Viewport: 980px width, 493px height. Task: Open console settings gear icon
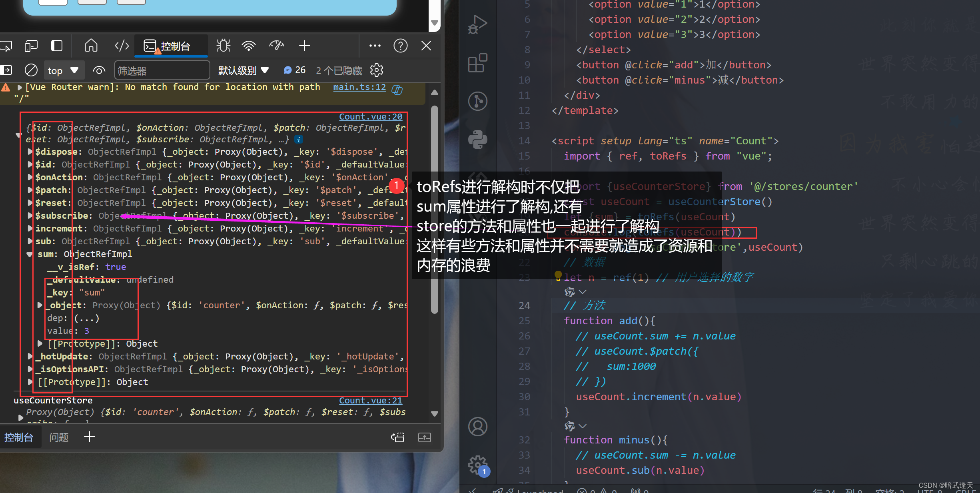pyautogui.click(x=377, y=70)
